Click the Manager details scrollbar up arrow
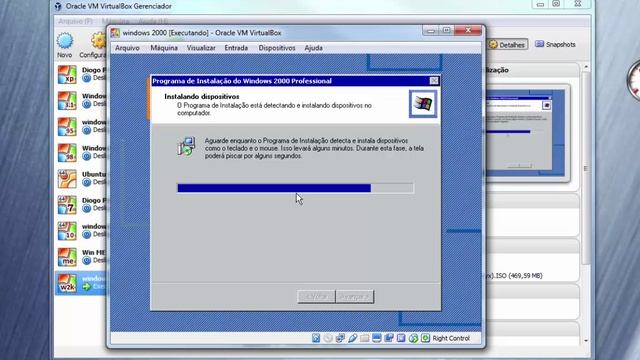The image size is (640, 360). point(586,67)
